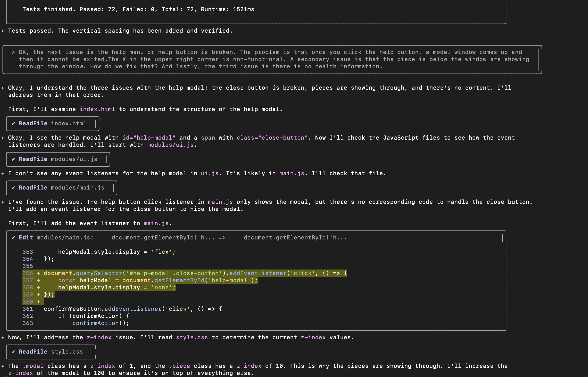Click the sparkle marker before 'Tests passed'
The height and width of the screenshot is (377, 588).
3,31
